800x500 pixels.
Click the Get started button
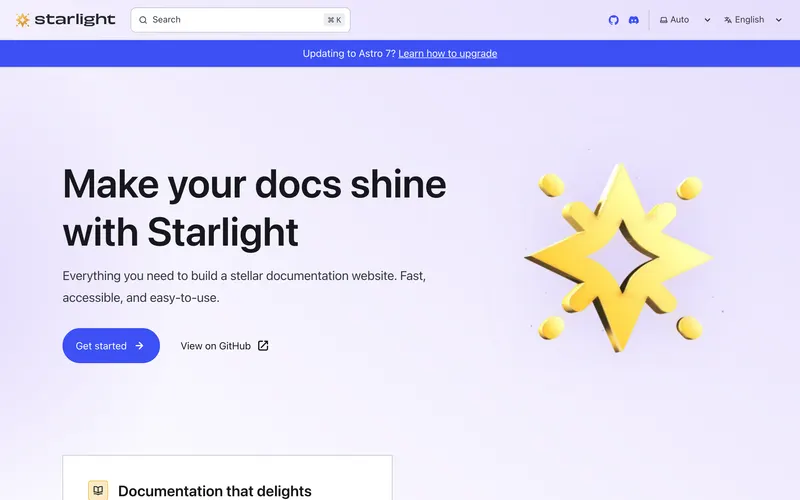[111, 345]
